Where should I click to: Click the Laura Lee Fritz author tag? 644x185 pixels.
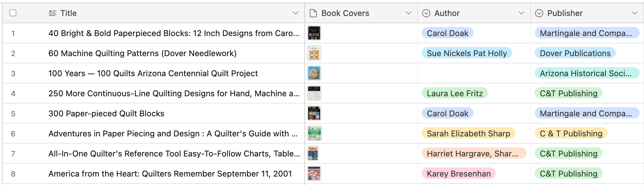pos(455,93)
